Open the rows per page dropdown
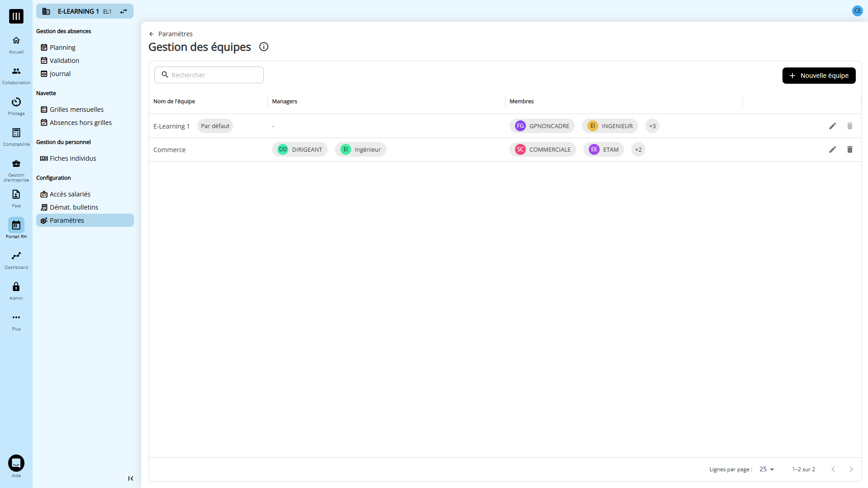This screenshot has height=488, width=868. (x=767, y=469)
